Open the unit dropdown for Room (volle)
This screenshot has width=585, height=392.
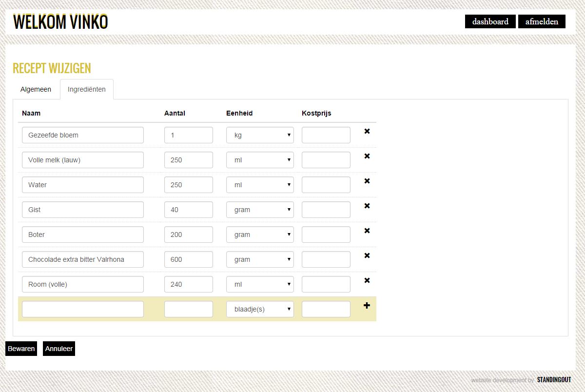[260, 284]
